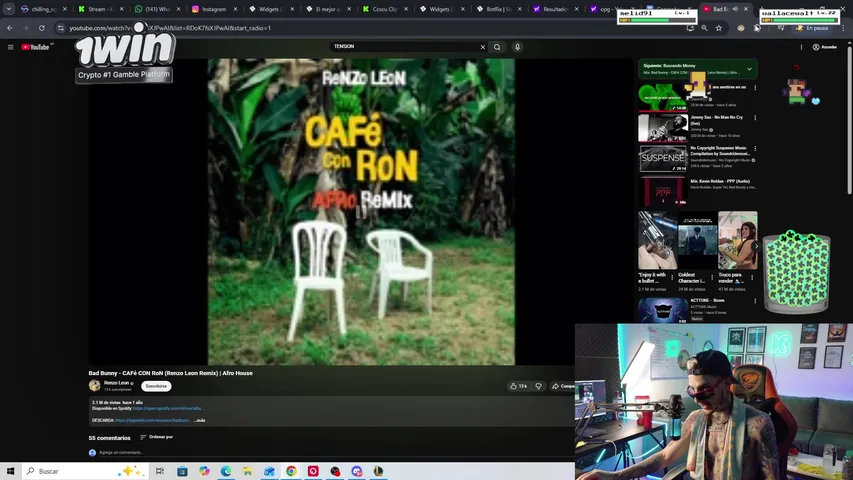853x480 pixels.
Task: Open the Spotify link in description
Action: [168, 408]
